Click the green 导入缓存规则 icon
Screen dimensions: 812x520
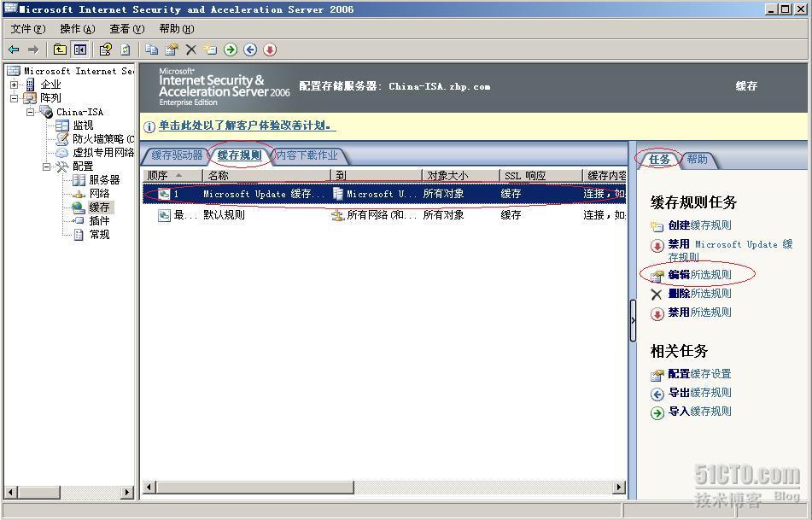[x=657, y=412]
